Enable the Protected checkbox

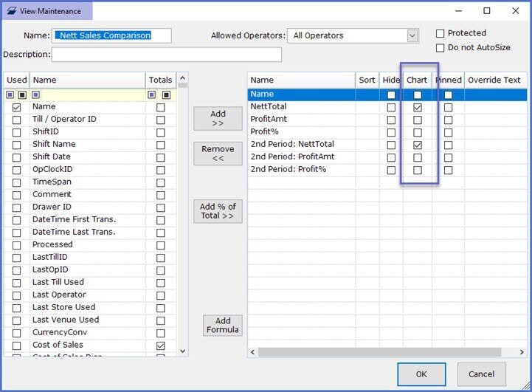[441, 33]
